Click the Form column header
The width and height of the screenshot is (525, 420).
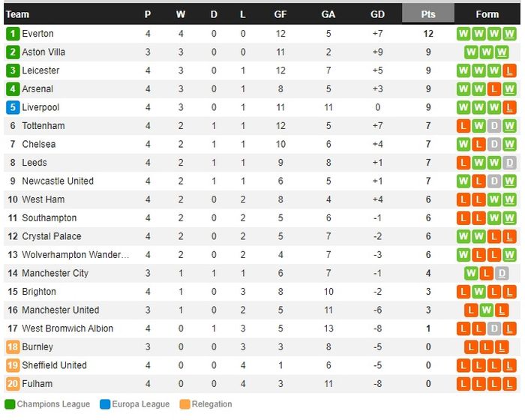coord(487,14)
